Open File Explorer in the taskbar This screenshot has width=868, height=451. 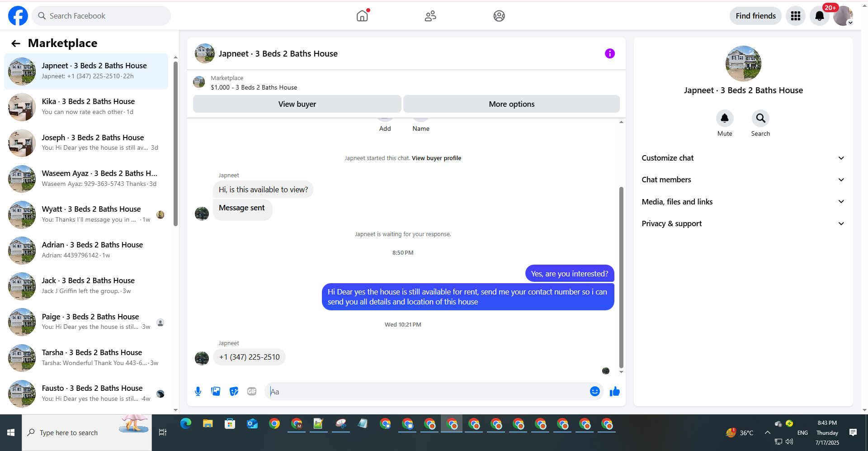pyautogui.click(x=208, y=424)
